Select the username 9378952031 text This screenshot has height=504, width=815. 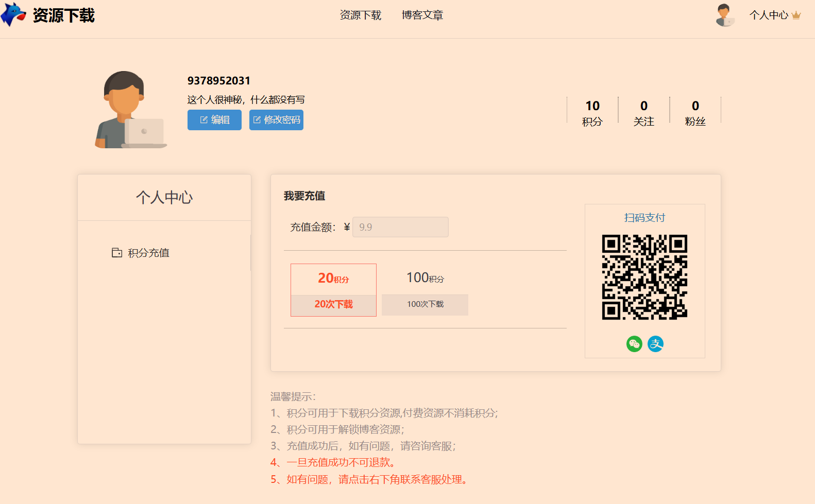tap(219, 81)
